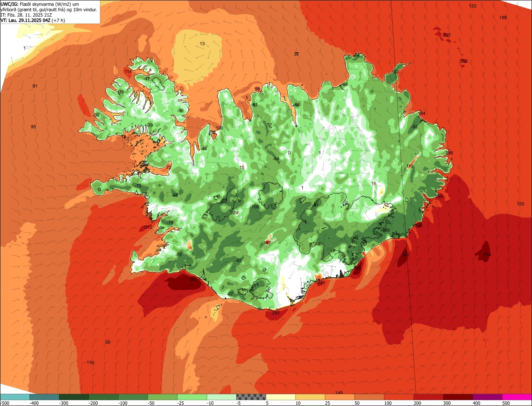Click the '385' value off the southwest coast
This screenshot has width=532, height=406.
(x=194, y=280)
